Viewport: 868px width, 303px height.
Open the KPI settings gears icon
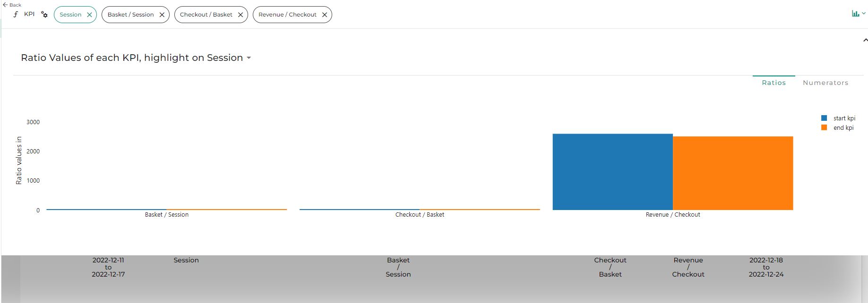point(44,15)
